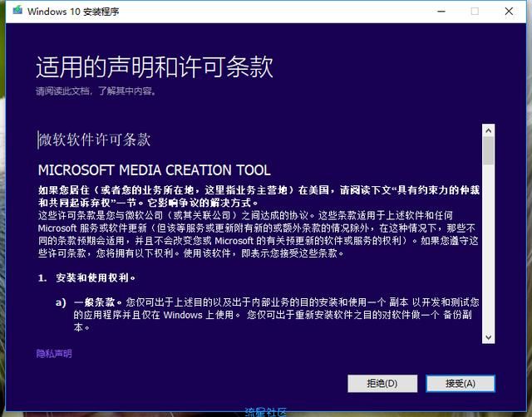Viewport: 532px width, 417px height.
Task: Click the Windows 10 setup title bar icon
Action: coord(17,11)
